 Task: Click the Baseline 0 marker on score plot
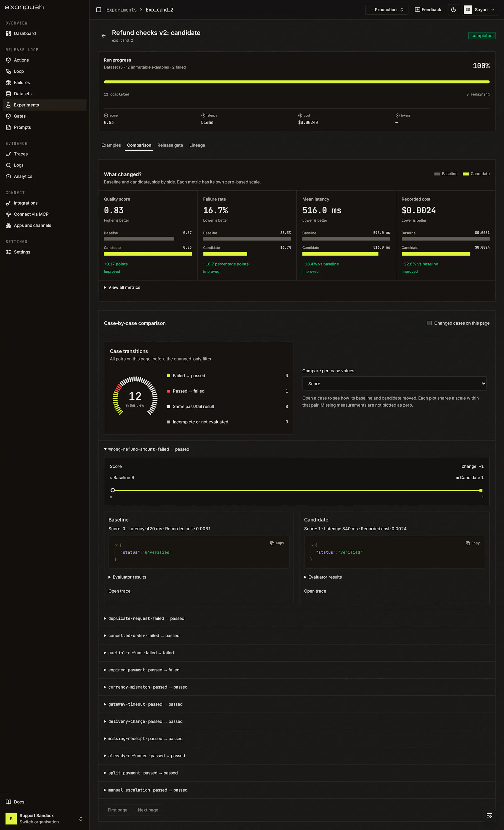(x=113, y=490)
